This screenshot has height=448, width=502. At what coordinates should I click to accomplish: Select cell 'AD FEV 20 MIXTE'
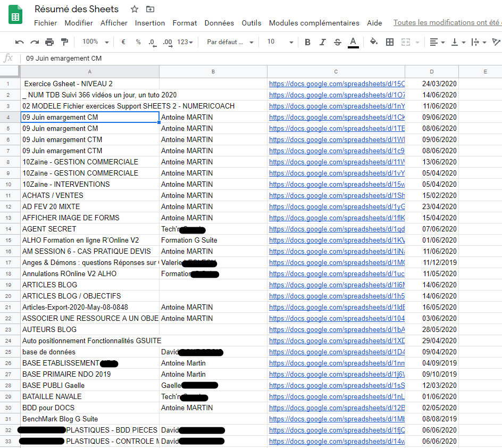pyautogui.click(x=90, y=207)
